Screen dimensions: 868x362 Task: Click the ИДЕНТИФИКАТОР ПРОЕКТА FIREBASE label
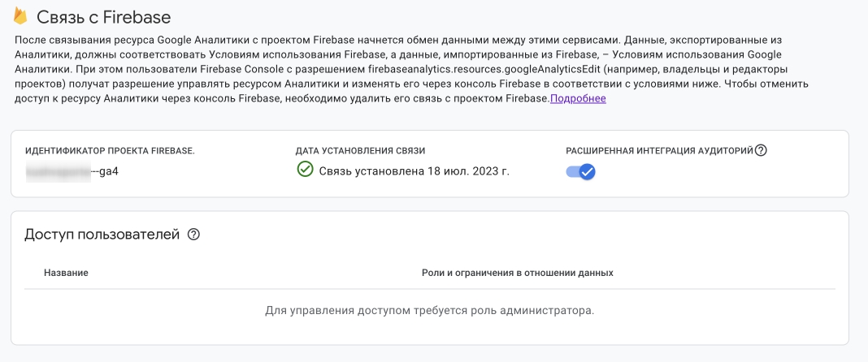tap(110, 151)
